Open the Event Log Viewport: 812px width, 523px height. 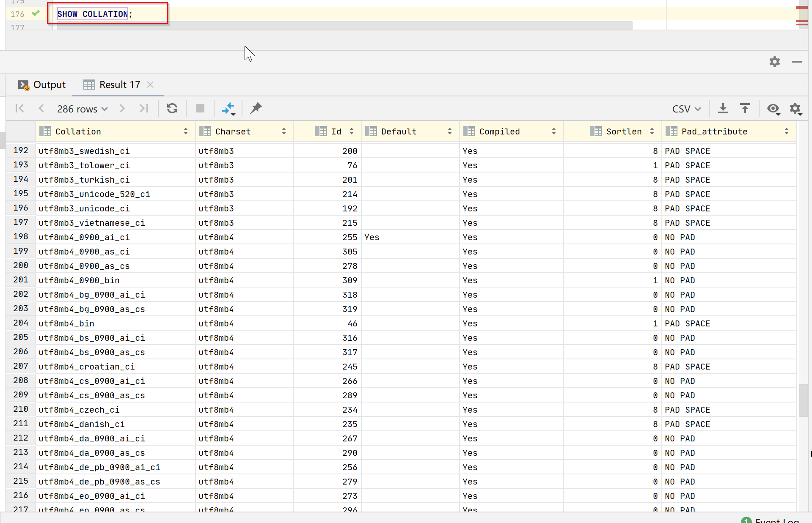[770, 520]
